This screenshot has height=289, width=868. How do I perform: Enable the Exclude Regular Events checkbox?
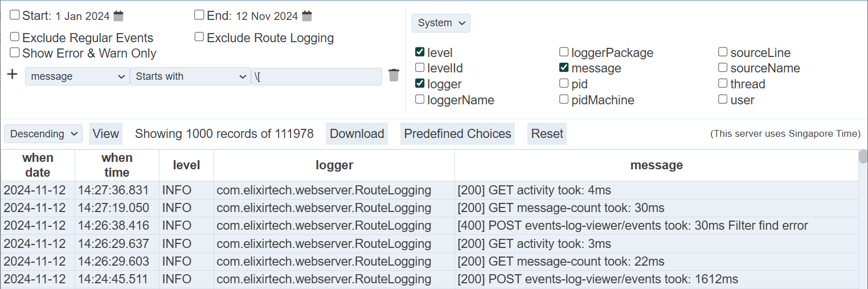tap(15, 37)
